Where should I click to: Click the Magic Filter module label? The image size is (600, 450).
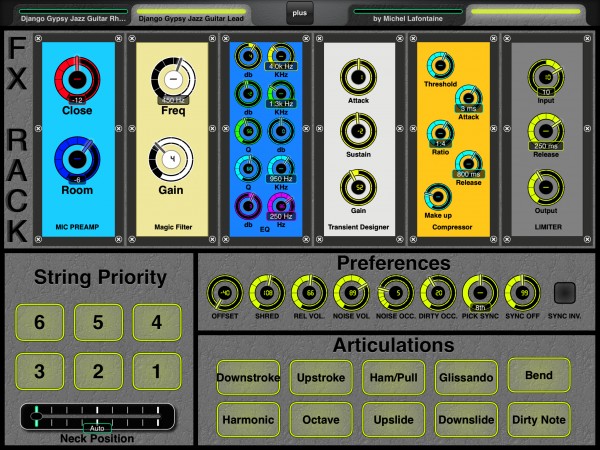[x=173, y=227]
